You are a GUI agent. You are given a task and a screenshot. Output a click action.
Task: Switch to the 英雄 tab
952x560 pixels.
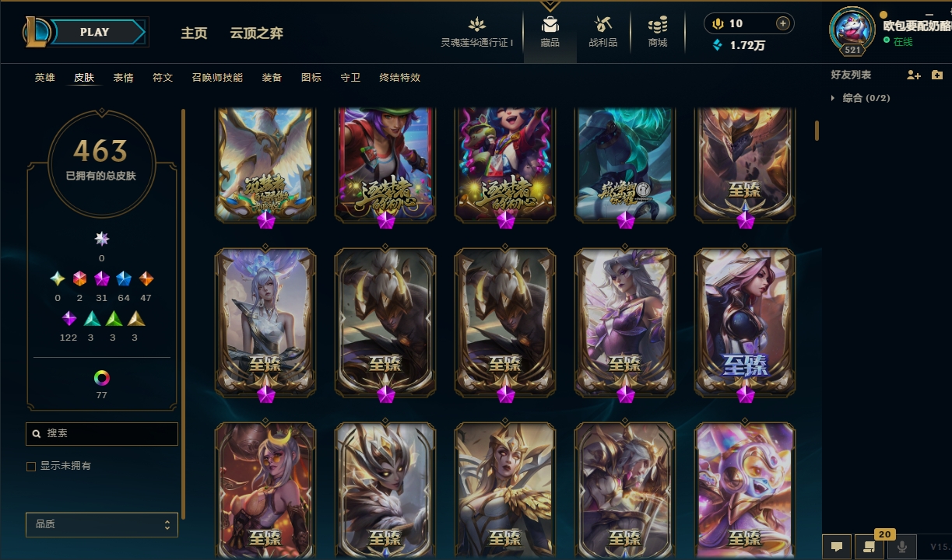[x=45, y=78]
